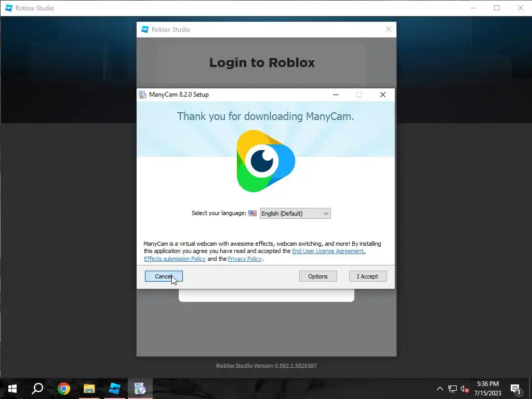Open the Options button in ManyCam setup
Viewport: 532px width, 399px height.
(x=318, y=276)
